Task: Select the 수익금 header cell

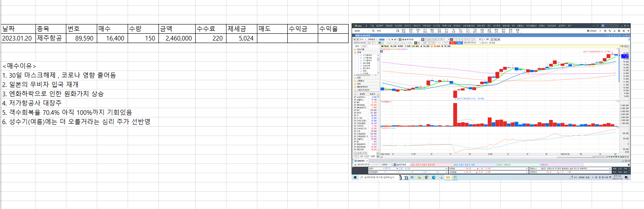Action: click(303, 29)
